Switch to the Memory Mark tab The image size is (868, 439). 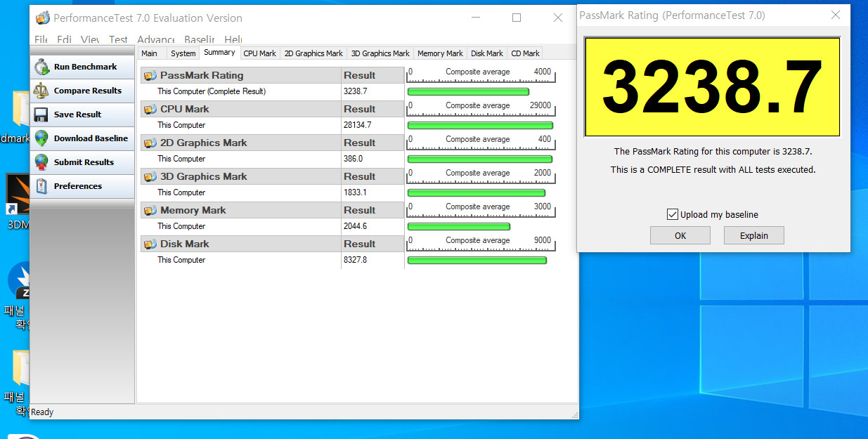(x=440, y=53)
